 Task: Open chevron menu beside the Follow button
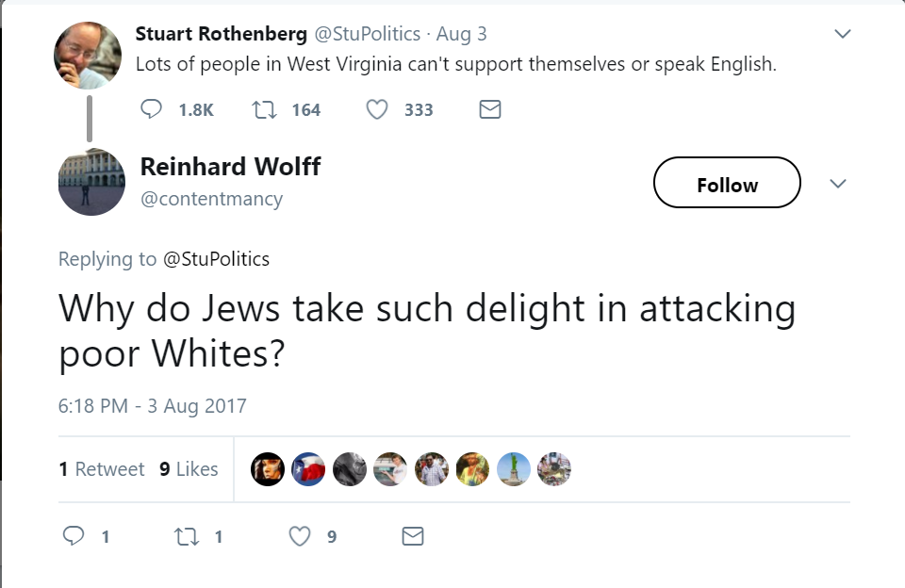838,183
